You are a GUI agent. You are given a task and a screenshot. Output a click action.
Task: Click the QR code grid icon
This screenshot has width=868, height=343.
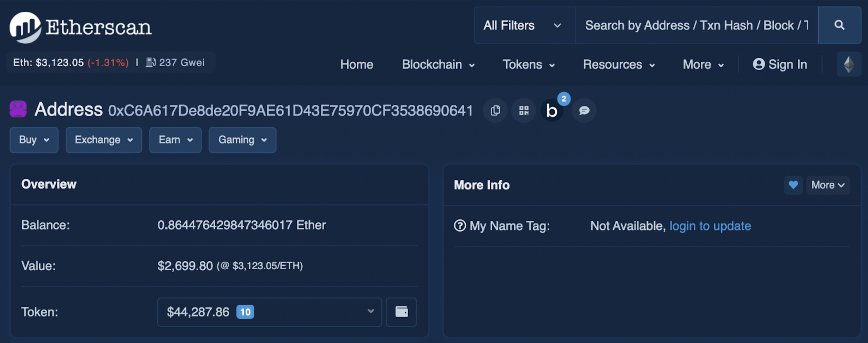pyautogui.click(x=523, y=111)
